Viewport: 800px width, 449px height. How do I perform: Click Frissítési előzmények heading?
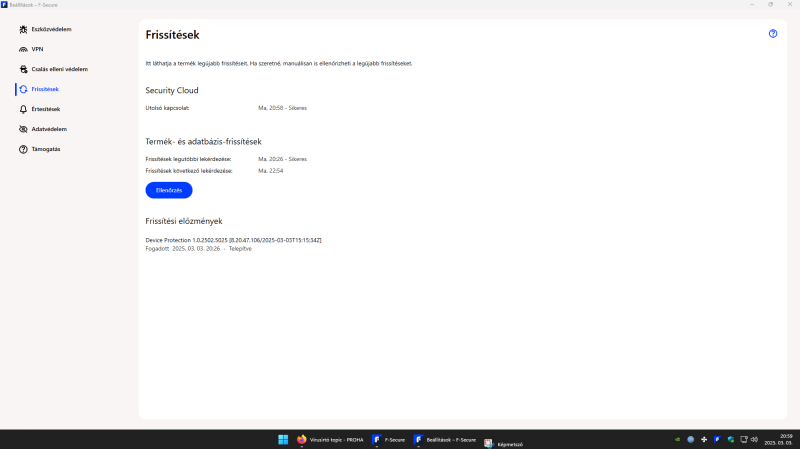[x=184, y=221]
